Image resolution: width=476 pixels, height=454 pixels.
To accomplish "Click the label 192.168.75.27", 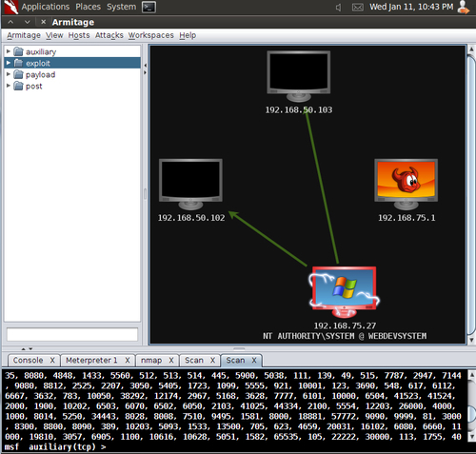I will tap(345, 326).
